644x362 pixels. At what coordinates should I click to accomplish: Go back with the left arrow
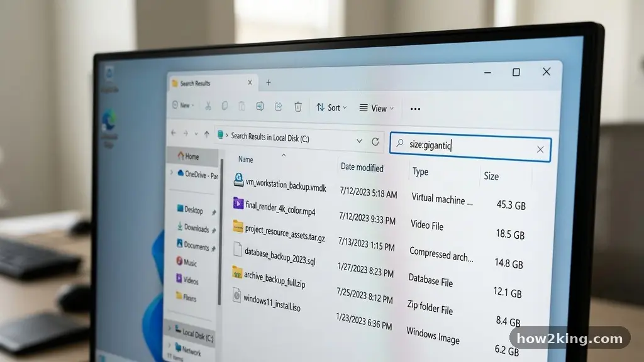coord(174,133)
